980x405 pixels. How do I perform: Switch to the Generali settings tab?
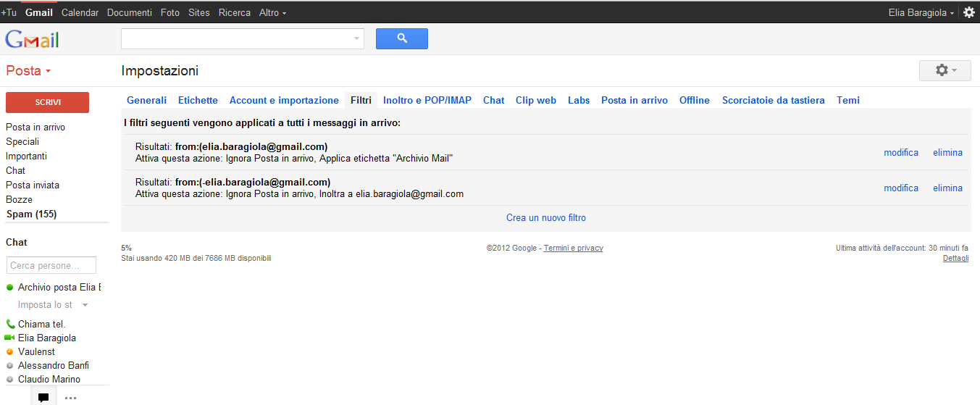click(147, 100)
